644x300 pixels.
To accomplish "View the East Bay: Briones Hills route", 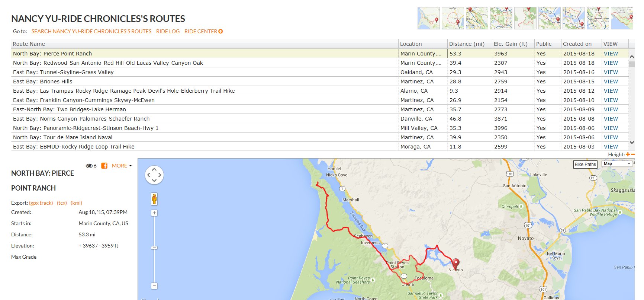I will pyautogui.click(x=611, y=82).
